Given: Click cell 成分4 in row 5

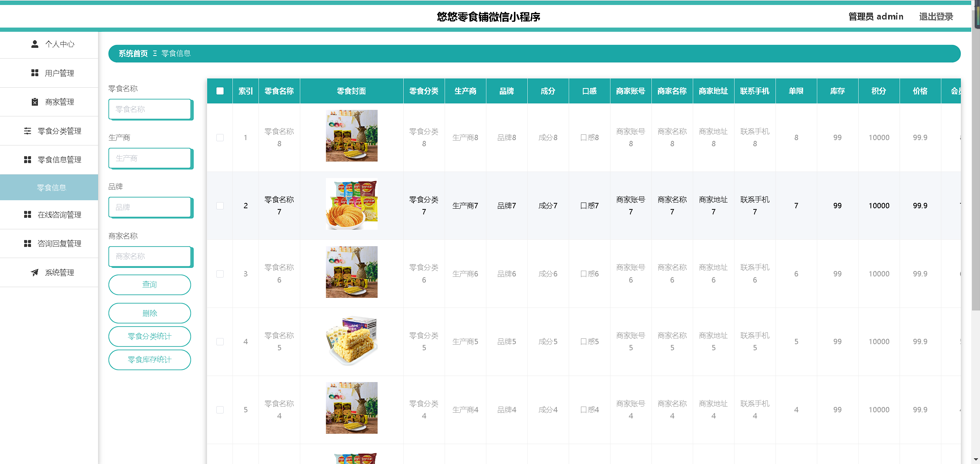Looking at the screenshot, I should tap(548, 410).
